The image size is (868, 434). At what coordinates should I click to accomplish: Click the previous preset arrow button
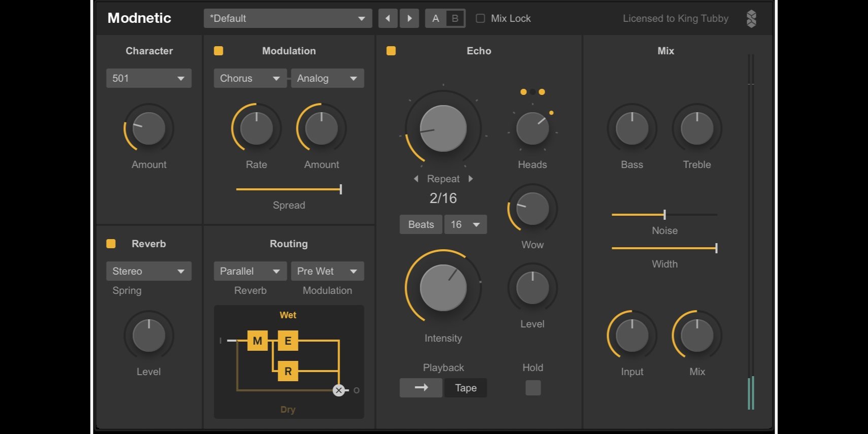pos(388,18)
